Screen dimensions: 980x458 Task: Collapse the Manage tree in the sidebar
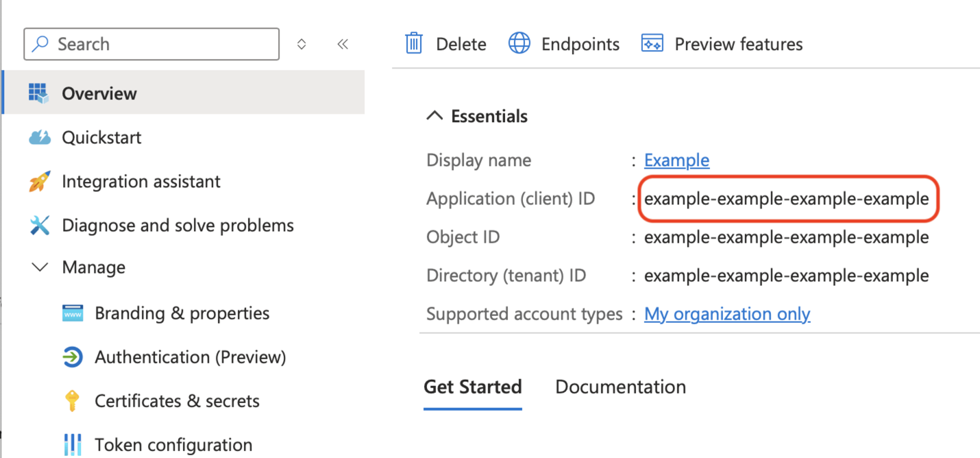click(40, 267)
